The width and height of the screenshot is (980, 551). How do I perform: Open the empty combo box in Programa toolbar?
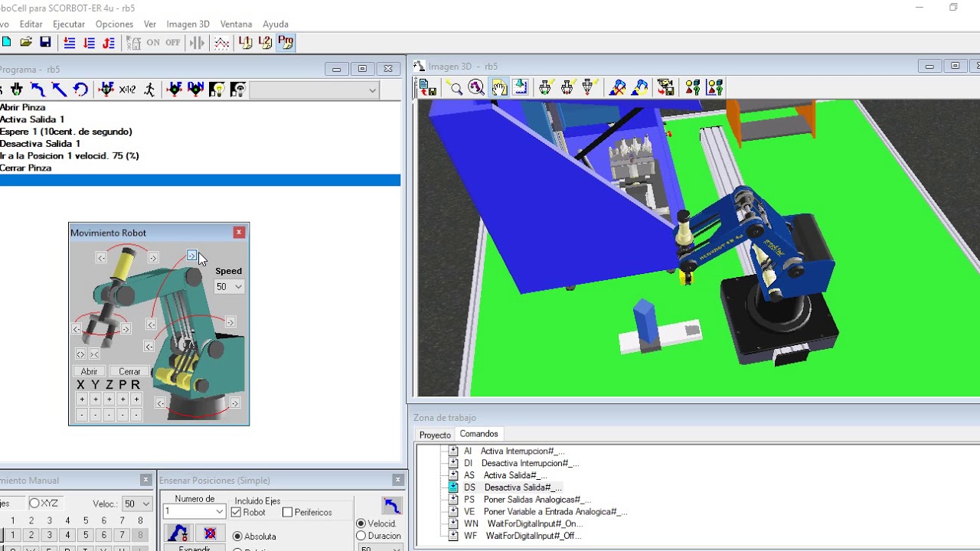pyautogui.click(x=315, y=90)
